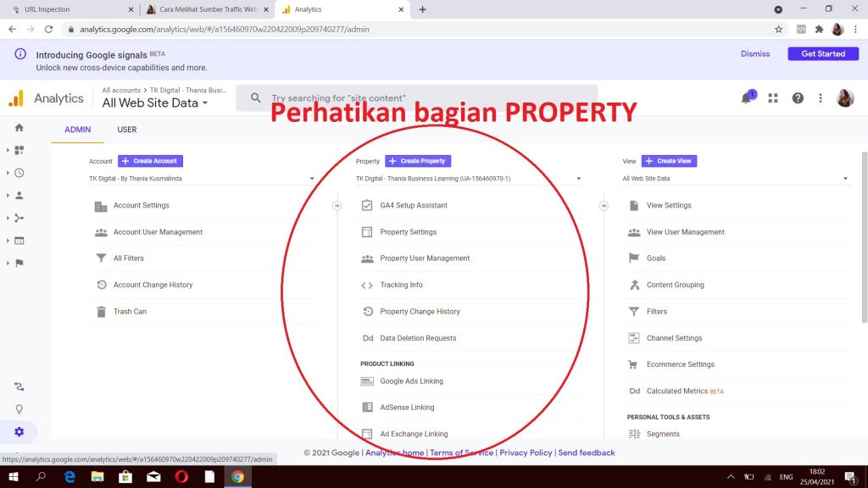This screenshot has height=488, width=868.
Task: Click the Ecommerce Settings cart icon
Action: pos(633,364)
